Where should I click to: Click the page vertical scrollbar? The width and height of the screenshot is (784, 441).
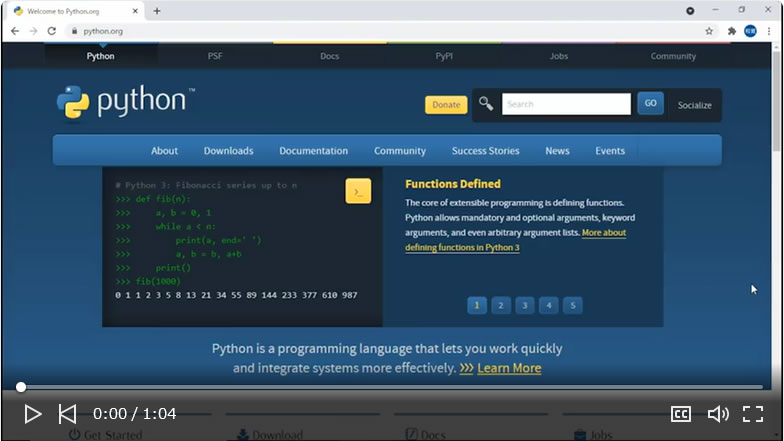776,100
